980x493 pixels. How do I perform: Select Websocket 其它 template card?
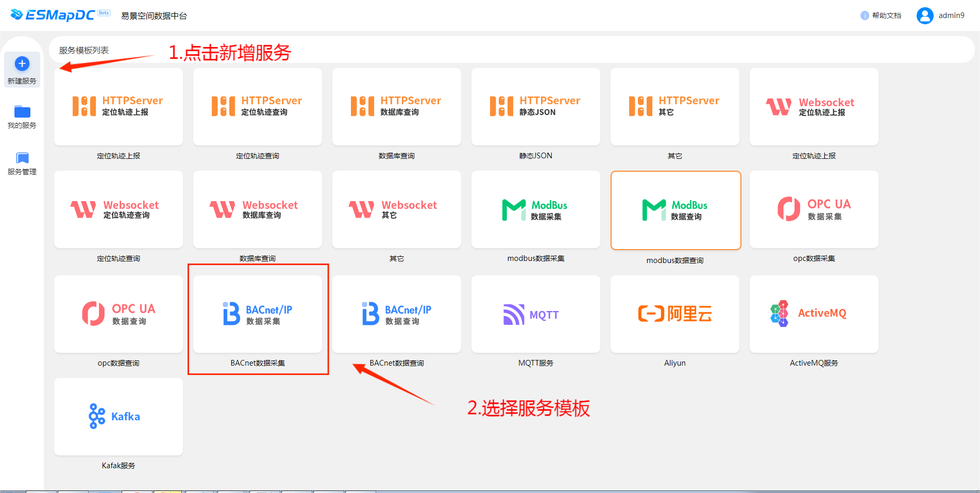[397, 209]
